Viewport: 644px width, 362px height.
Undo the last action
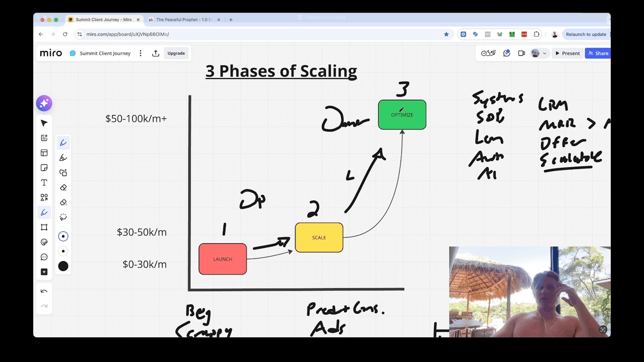click(x=44, y=291)
